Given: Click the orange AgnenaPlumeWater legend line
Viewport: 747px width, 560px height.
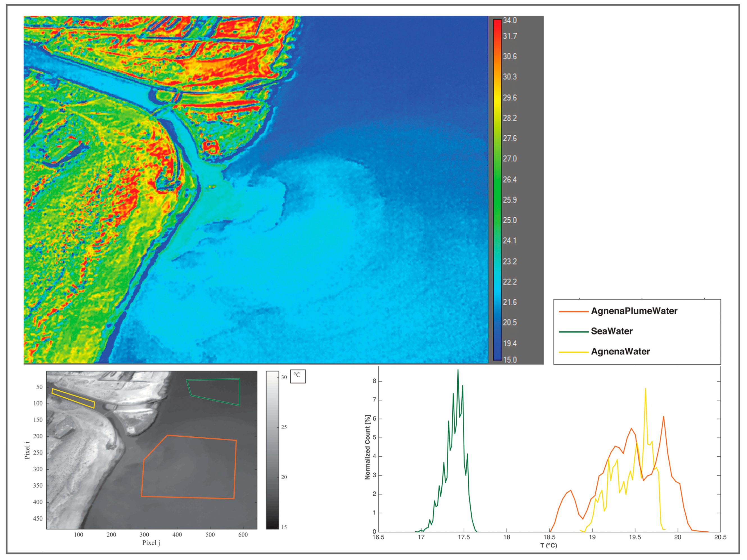Looking at the screenshot, I should coord(573,311).
